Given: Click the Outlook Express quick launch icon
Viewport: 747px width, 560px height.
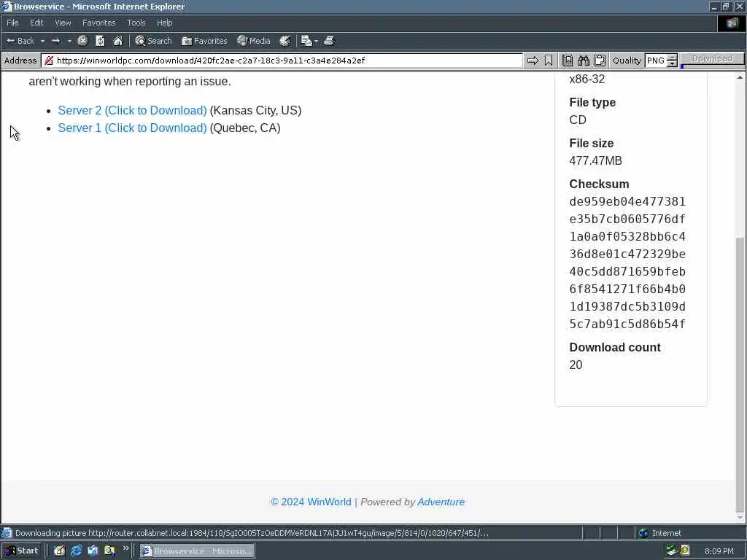Looking at the screenshot, I should coord(93,551).
